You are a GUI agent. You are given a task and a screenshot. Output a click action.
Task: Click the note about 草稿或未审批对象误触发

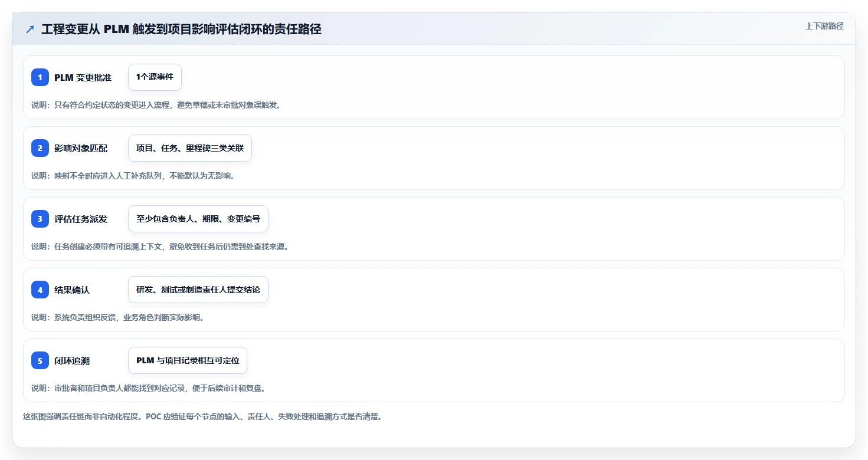156,105
